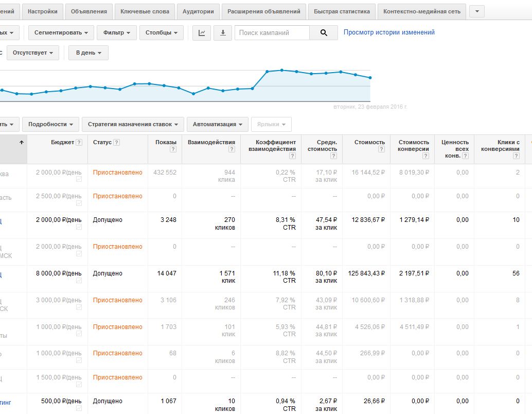The height and width of the screenshot is (414, 532).
Task: Click budget icon under 2 000,00 ₽/день first row
Action: pyautogui.click(x=79, y=179)
